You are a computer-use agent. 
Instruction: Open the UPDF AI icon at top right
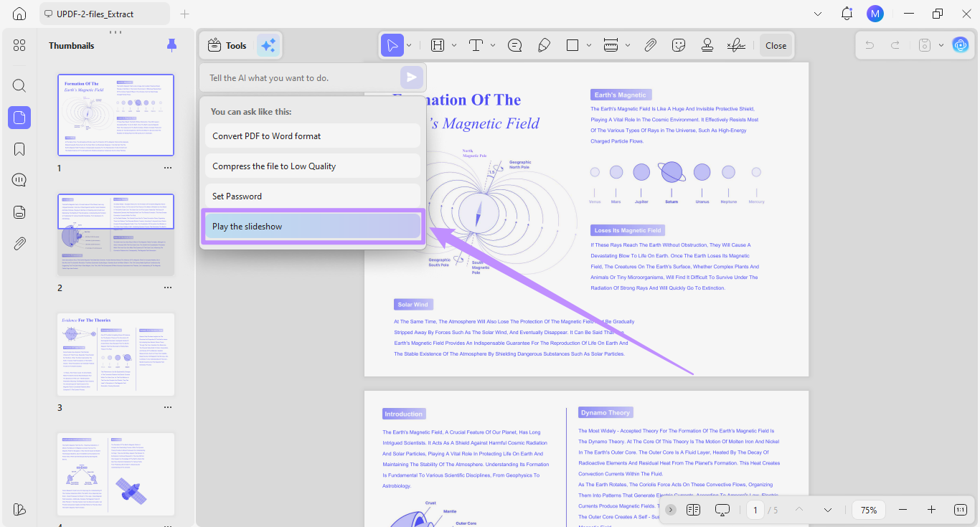(x=960, y=45)
